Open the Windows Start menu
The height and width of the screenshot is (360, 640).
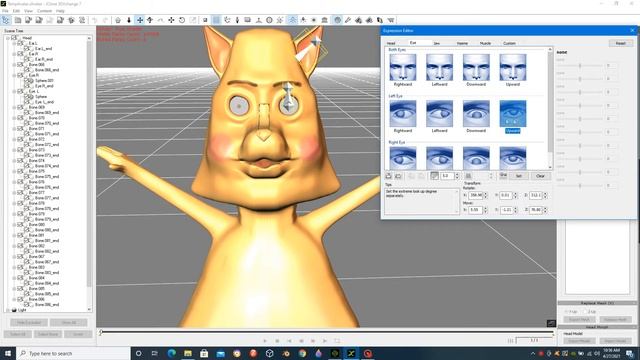[8, 353]
